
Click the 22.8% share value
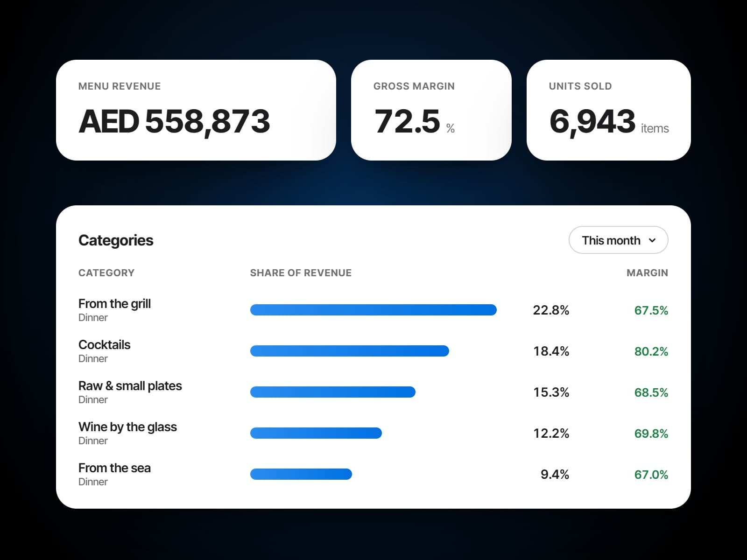click(551, 310)
